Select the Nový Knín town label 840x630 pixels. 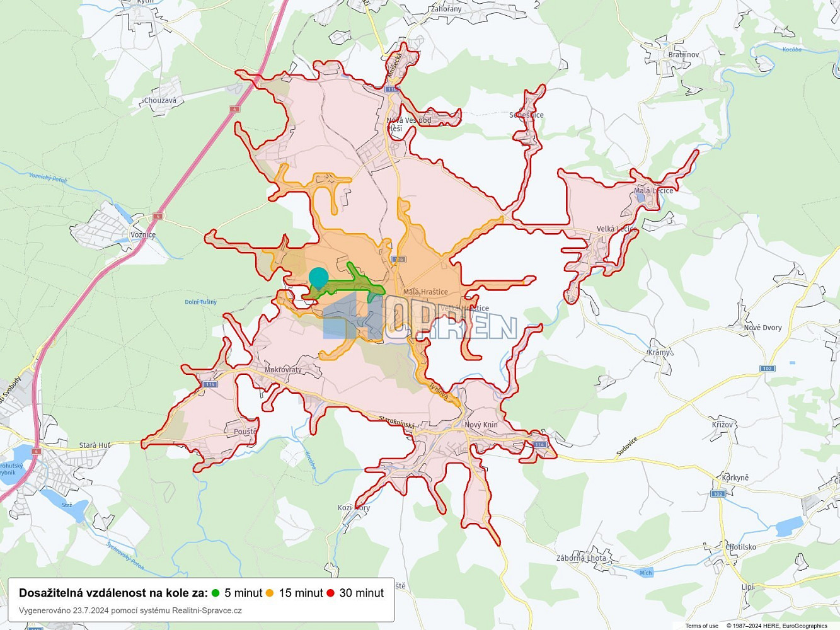[x=481, y=425]
